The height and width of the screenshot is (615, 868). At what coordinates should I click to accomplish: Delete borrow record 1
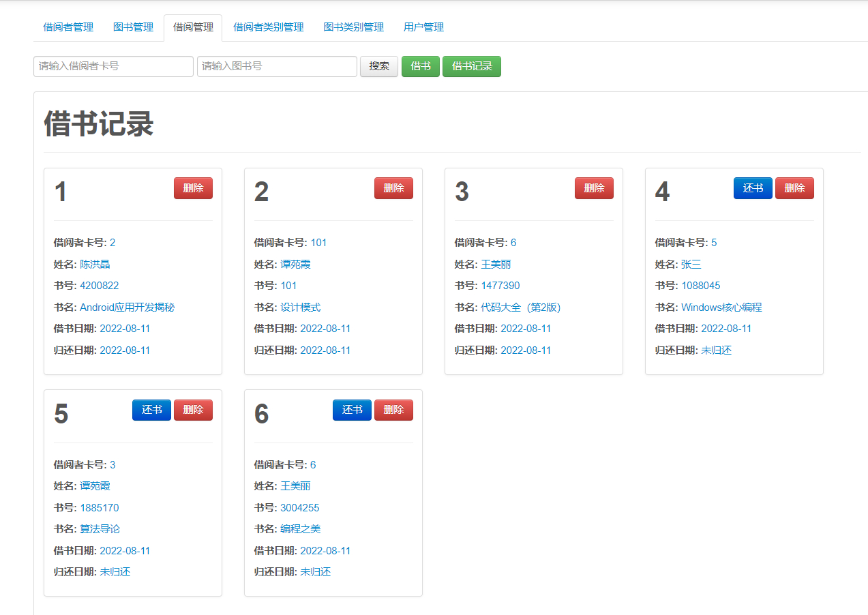[x=193, y=187]
